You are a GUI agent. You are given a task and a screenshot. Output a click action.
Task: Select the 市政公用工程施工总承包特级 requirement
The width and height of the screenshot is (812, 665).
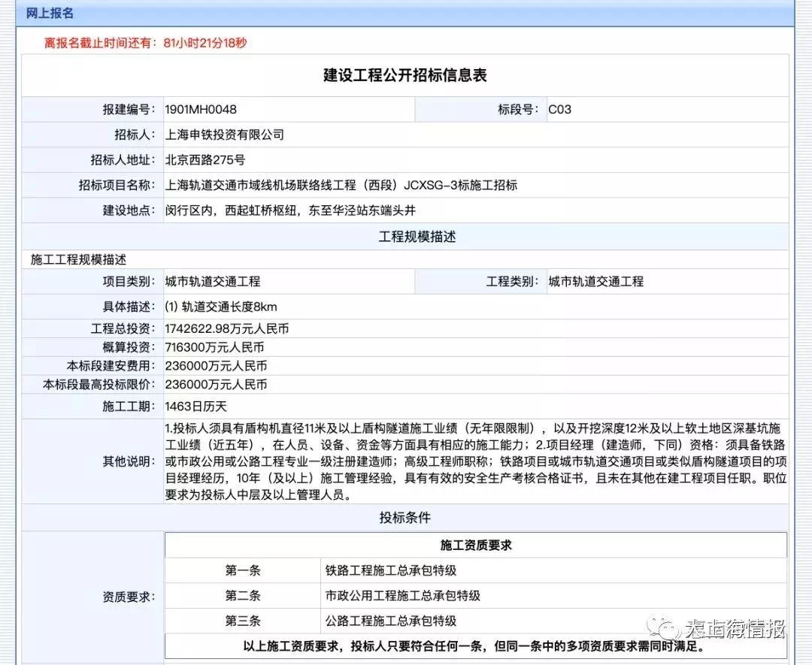pos(402,595)
